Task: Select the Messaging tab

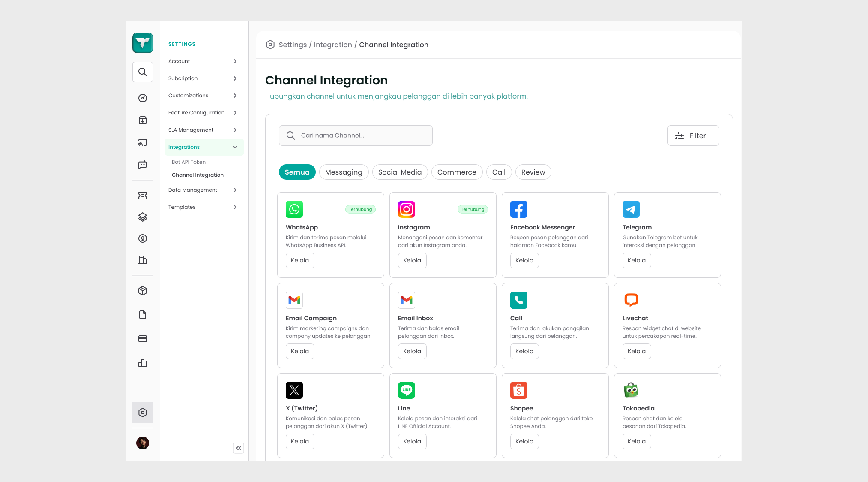Action: [344, 172]
